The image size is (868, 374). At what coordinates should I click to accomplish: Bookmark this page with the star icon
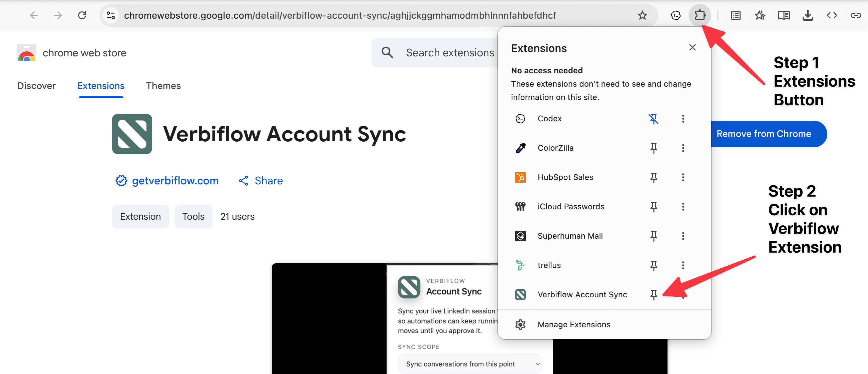pyautogui.click(x=642, y=15)
